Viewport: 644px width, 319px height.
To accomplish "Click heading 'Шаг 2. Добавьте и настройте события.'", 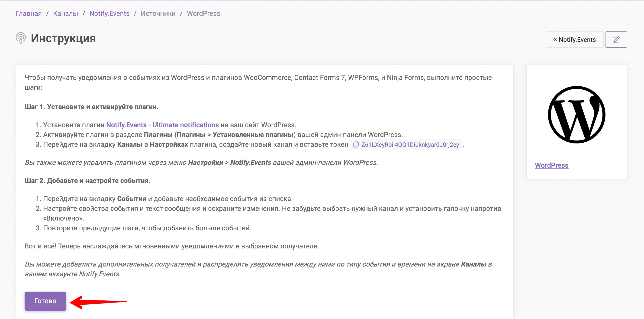I will [87, 181].
